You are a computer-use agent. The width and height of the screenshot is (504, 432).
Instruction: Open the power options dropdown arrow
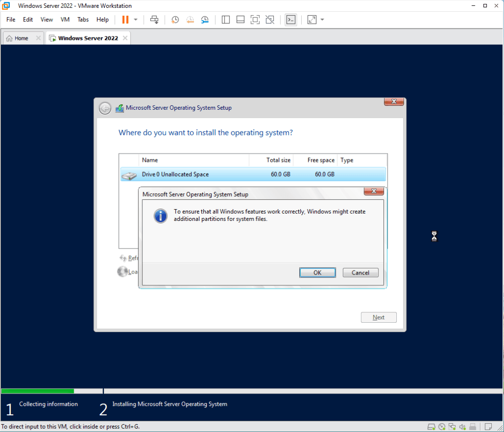tap(136, 20)
